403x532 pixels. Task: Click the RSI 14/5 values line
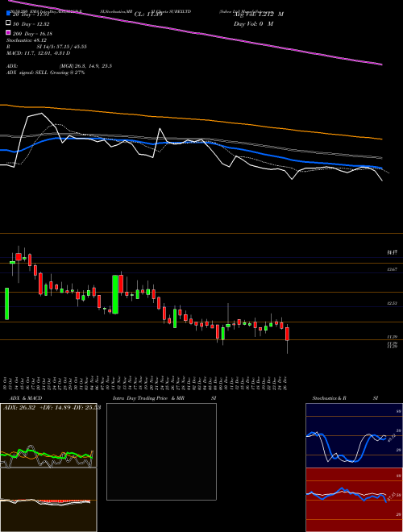[x=47, y=47]
